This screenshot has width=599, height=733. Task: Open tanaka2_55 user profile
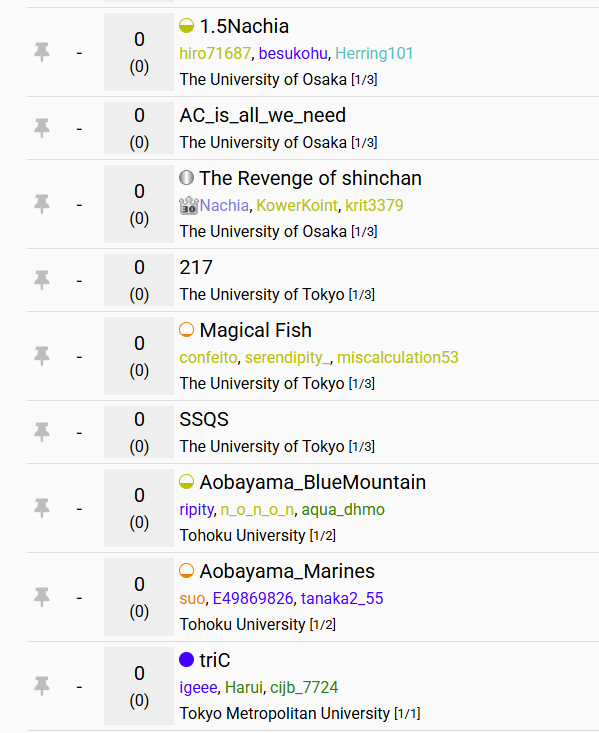342,598
